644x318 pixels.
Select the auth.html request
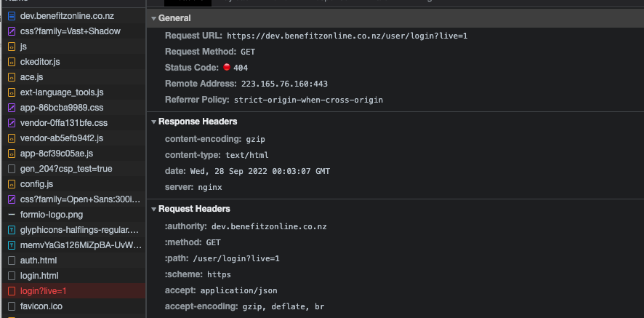coord(74,261)
